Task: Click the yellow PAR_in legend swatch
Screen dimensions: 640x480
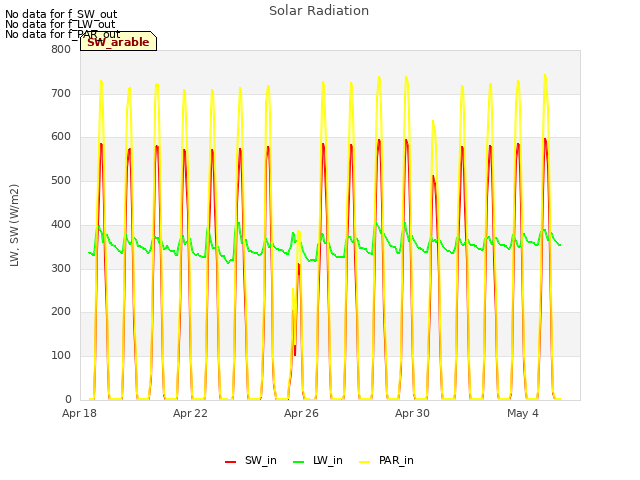Action: click(x=364, y=462)
